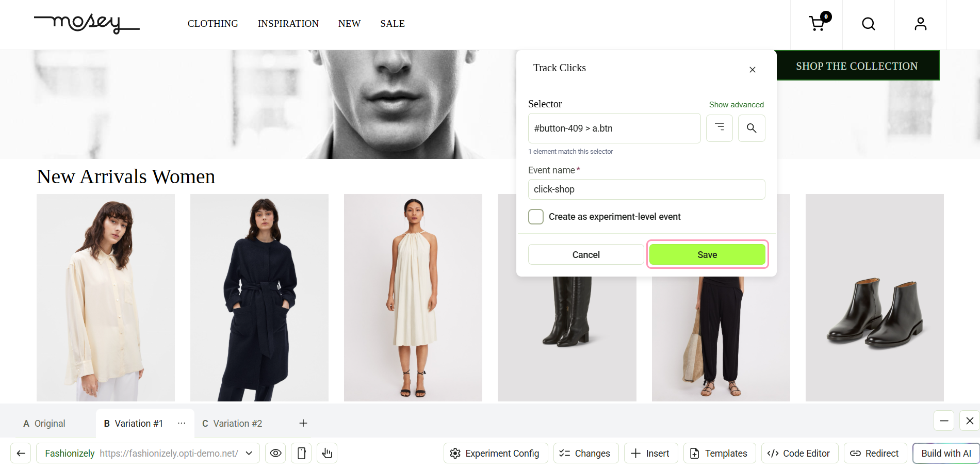Save the Track Clicks event
This screenshot has width=980, height=468.
click(707, 254)
